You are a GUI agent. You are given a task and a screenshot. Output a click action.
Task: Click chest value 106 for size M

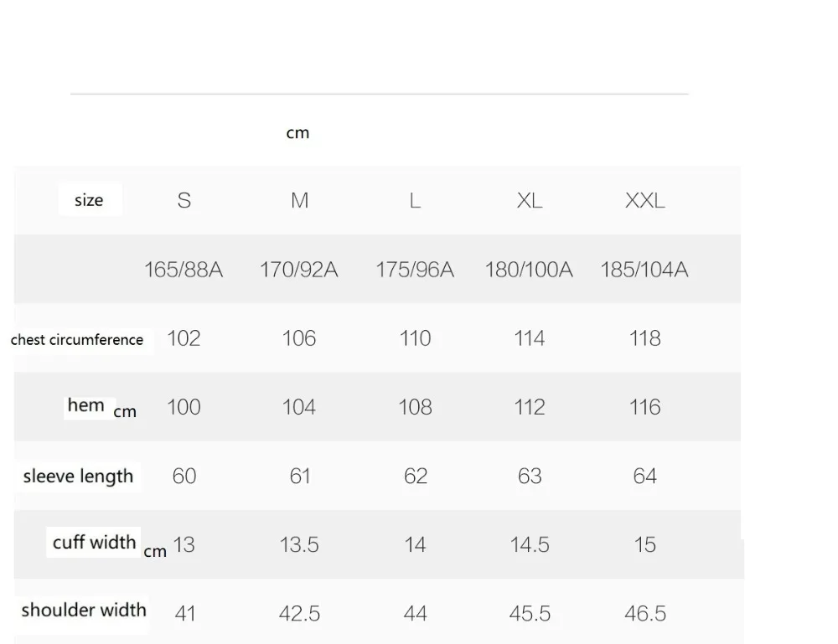tap(299, 338)
